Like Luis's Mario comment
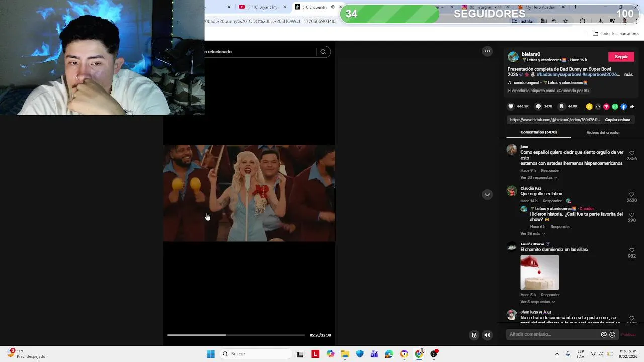Screen dimensions: 644x362 (x=632, y=250)
